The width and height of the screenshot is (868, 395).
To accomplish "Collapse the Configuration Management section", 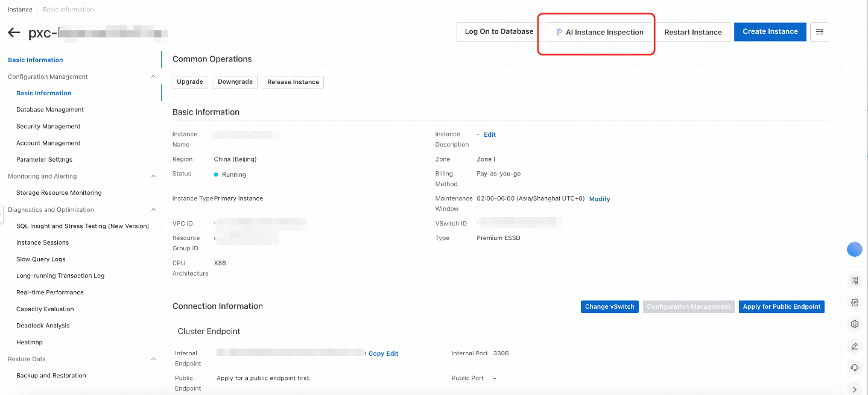I will [153, 77].
